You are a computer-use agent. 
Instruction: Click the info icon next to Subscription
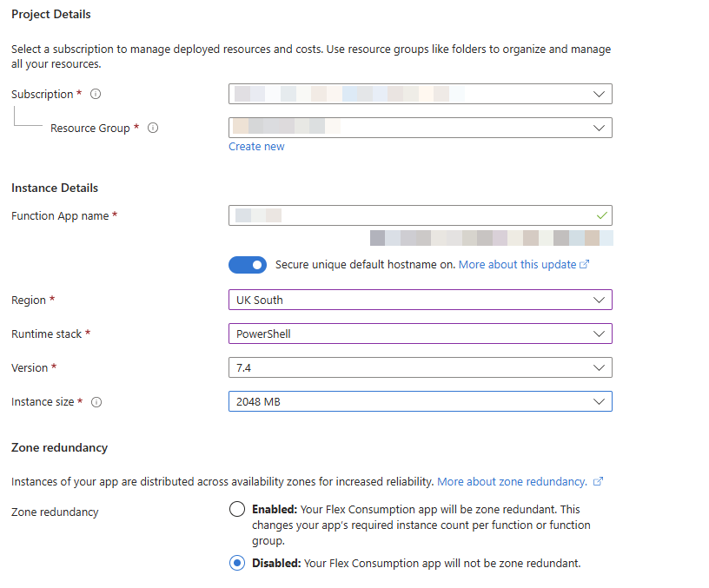(96, 94)
